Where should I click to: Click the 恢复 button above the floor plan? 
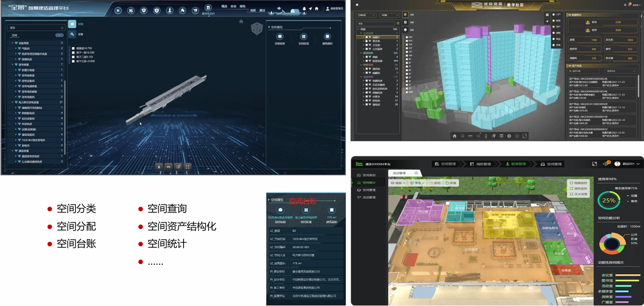click(451, 183)
